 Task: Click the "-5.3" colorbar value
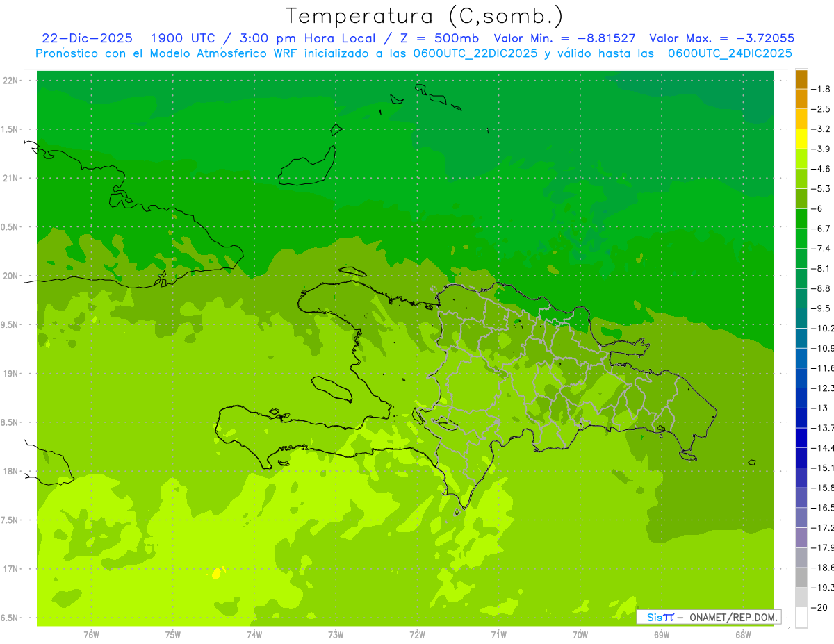tap(821, 189)
